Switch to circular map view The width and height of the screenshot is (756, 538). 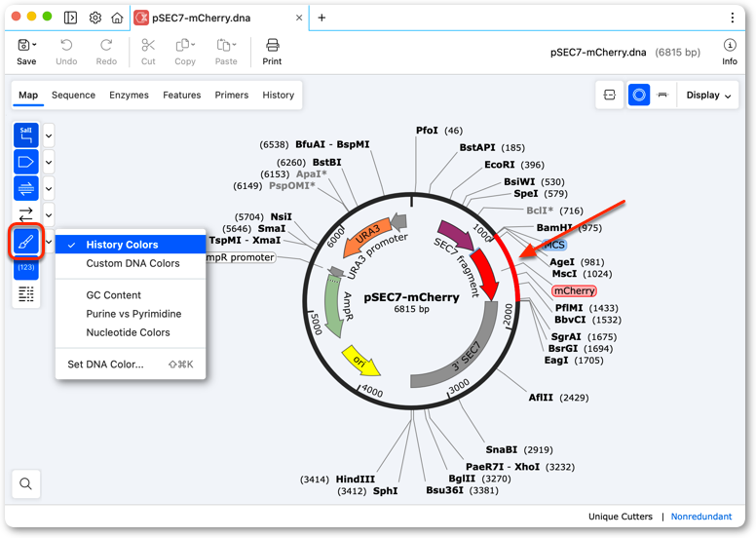[639, 96]
